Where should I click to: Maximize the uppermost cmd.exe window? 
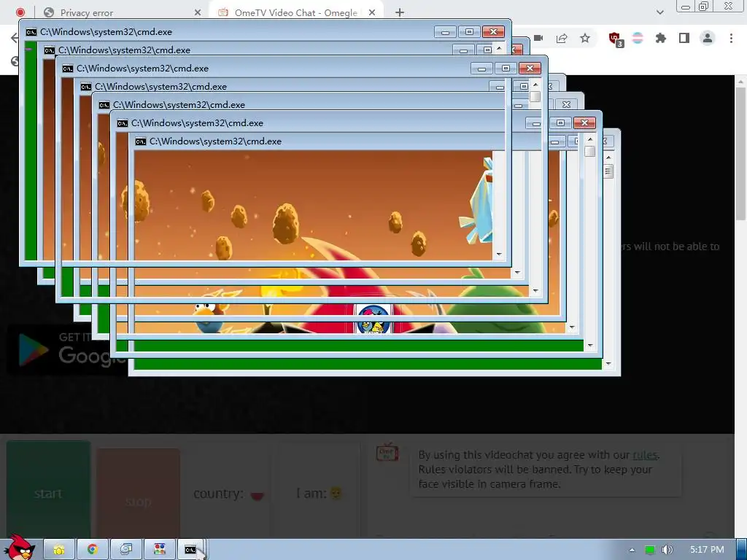pyautogui.click(x=469, y=32)
